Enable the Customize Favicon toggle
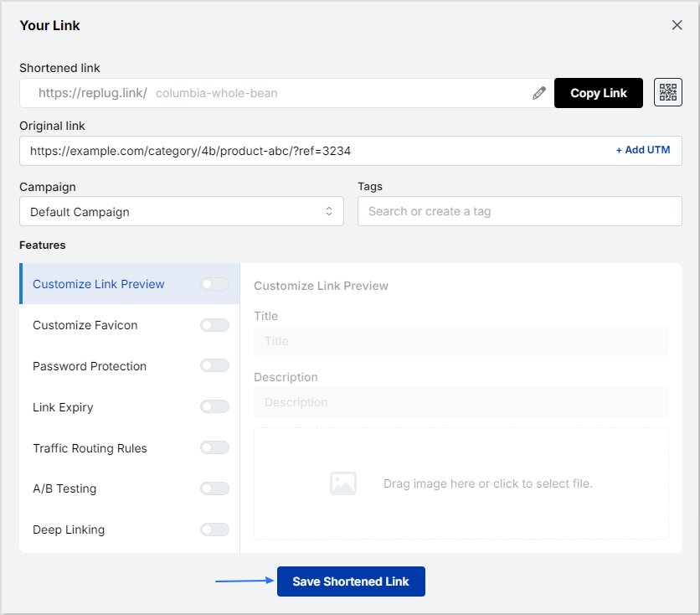The height and width of the screenshot is (615, 700). coord(214,325)
